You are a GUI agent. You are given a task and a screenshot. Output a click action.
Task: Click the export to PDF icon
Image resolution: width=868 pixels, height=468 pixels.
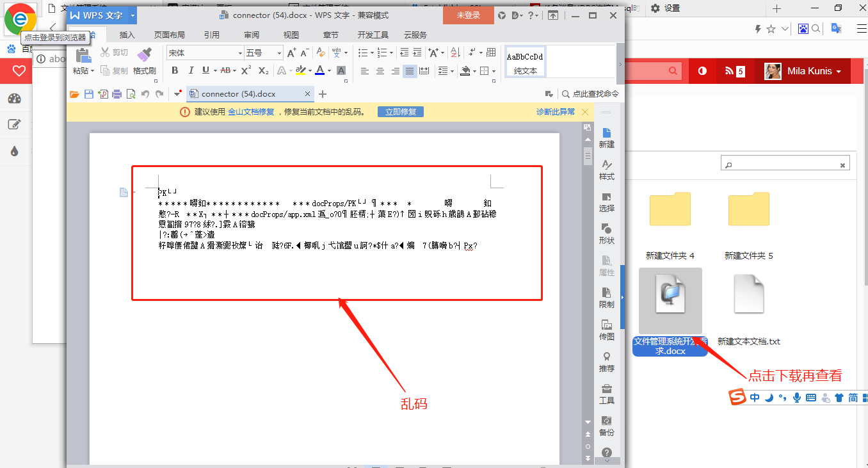103,95
